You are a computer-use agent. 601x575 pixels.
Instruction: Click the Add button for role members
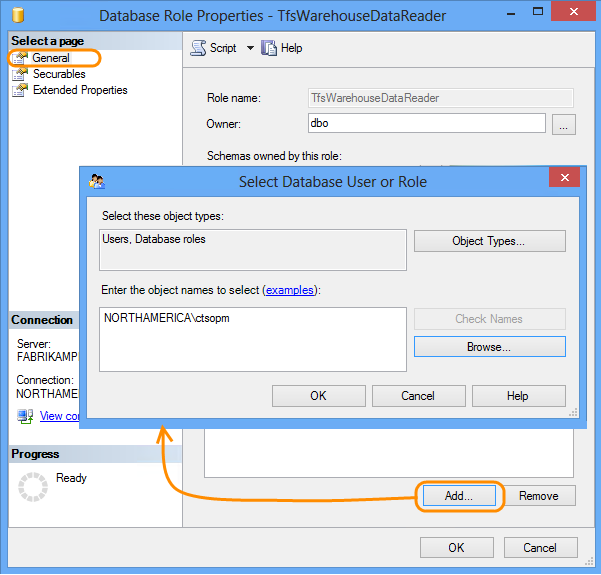459,496
